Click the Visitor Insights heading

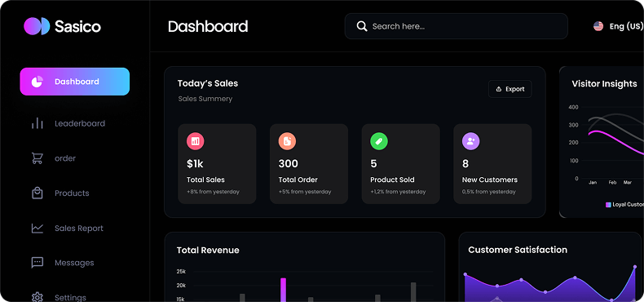[605, 84]
